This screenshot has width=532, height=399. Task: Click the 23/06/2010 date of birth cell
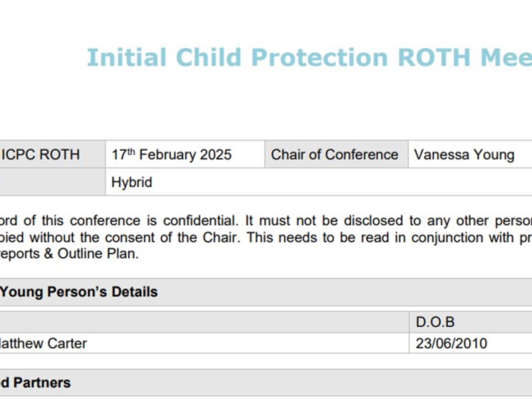451,343
